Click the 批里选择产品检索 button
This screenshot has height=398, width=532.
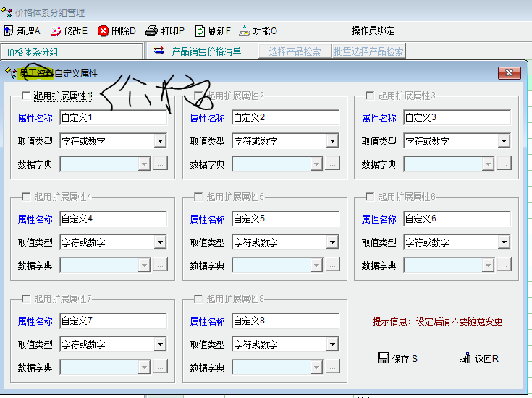point(368,51)
